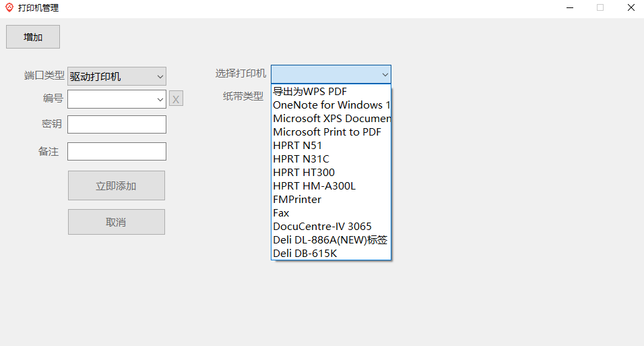Select HPRT N31C printer
644x346 pixels.
pyautogui.click(x=331, y=158)
